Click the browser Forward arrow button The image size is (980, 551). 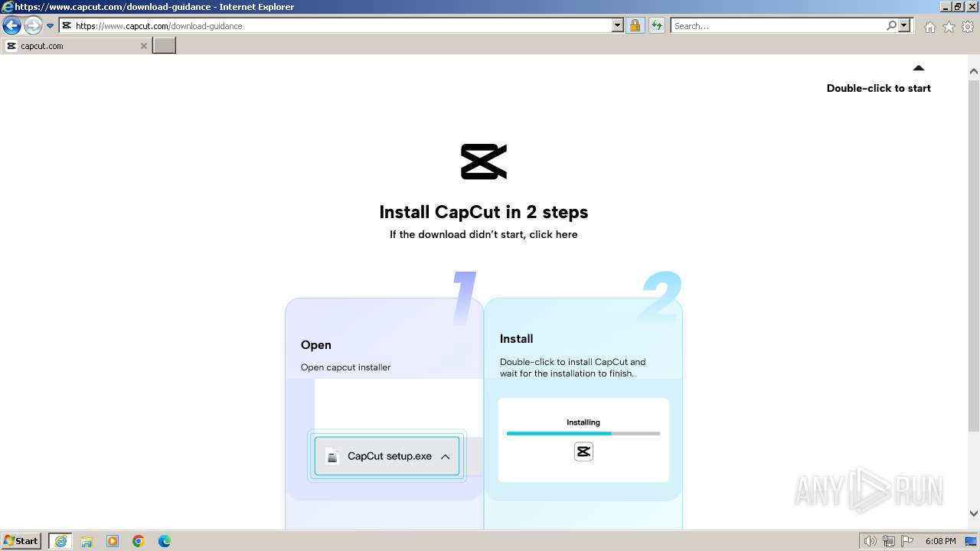click(x=33, y=25)
